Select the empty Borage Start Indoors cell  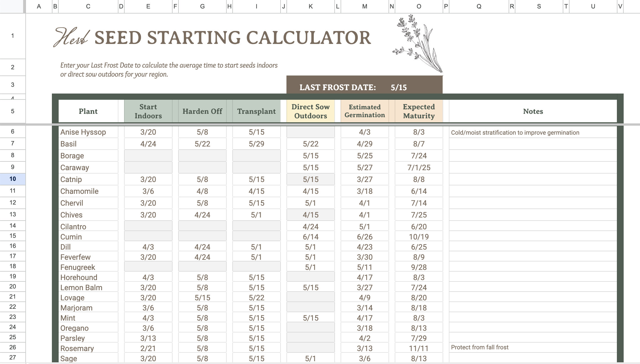pyautogui.click(x=148, y=156)
